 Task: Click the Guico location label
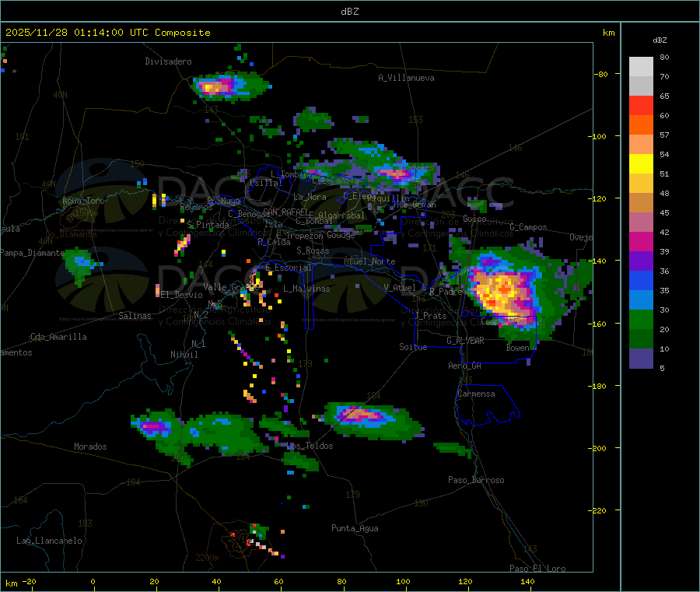tap(474, 219)
